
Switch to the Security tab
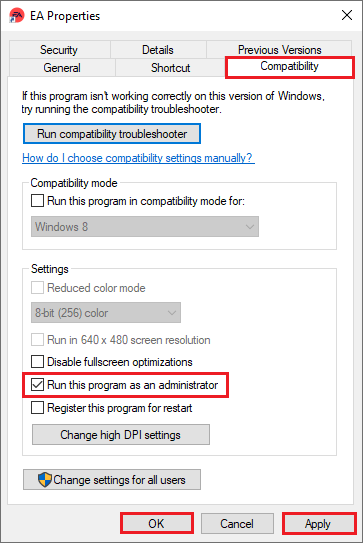(x=59, y=50)
